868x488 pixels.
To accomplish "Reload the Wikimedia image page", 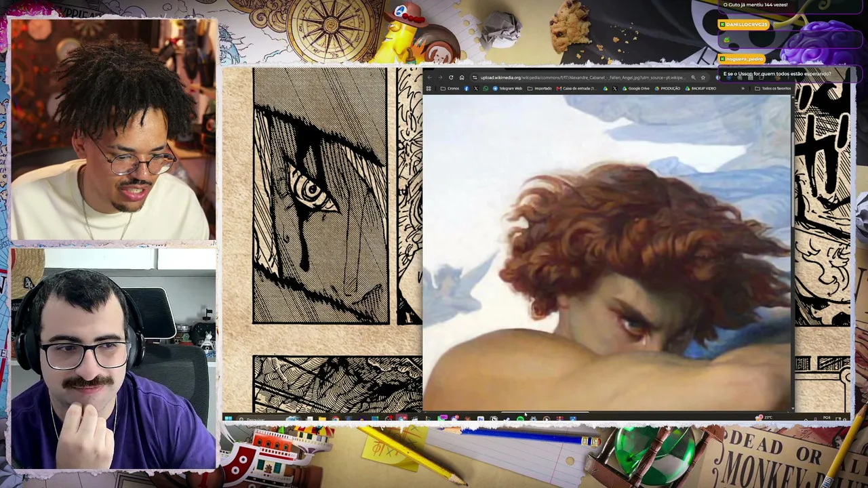I will 451,78.
